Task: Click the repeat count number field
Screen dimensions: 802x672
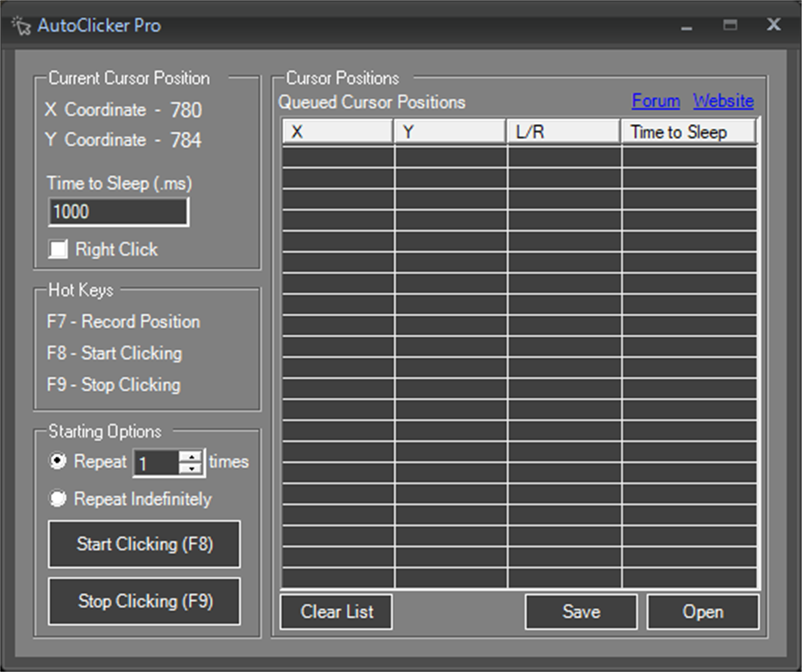Action: (x=156, y=463)
